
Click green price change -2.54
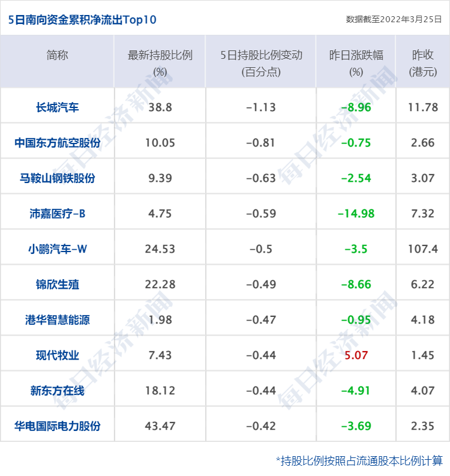click(x=356, y=178)
